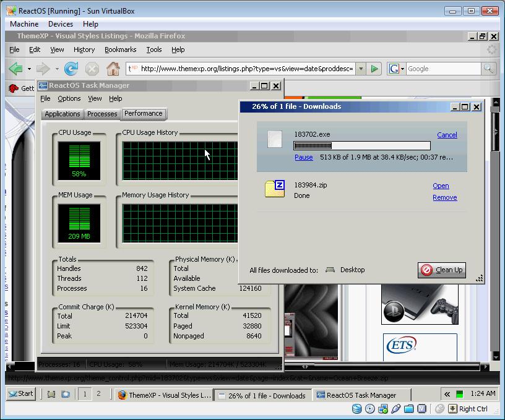
Task: Click the CPU meter tray icon
Action: click(x=460, y=394)
